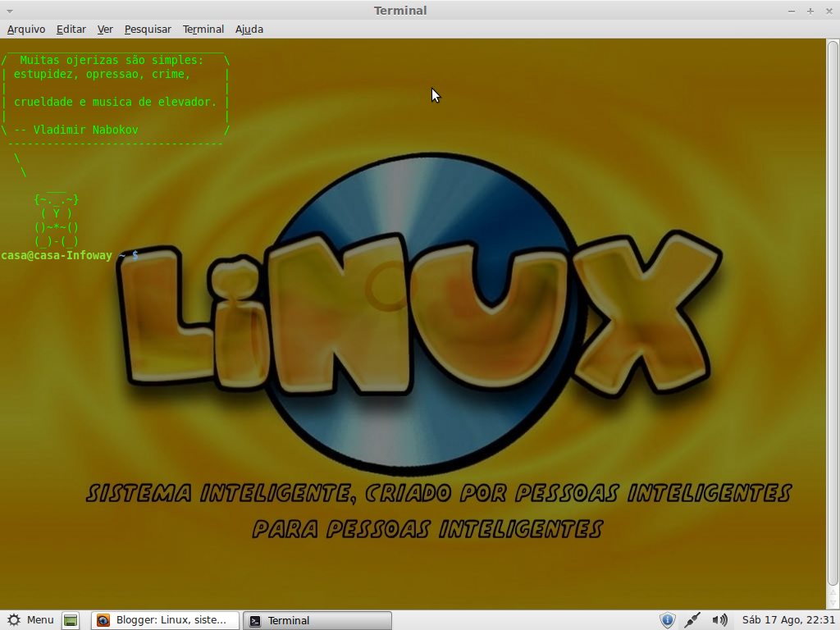This screenshot has width=840, height=630.
Task: Open the Ajuda menu
Action: (x=249, y=30)
